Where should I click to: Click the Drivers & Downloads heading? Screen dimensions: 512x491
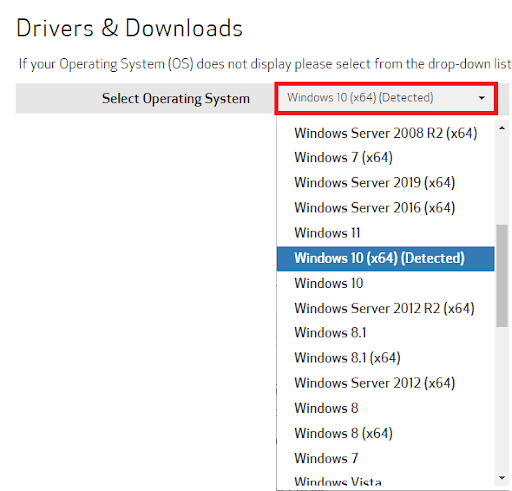pyautogui.click(x=129, y=28)
